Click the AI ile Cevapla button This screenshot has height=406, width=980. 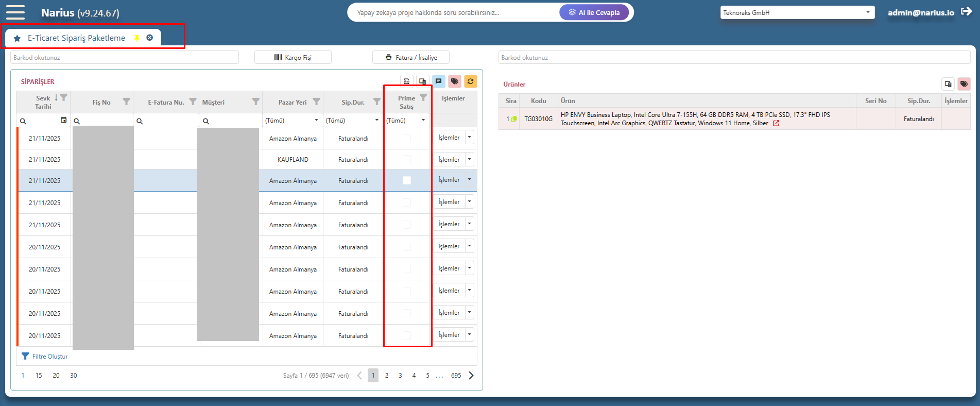[594, 12]
